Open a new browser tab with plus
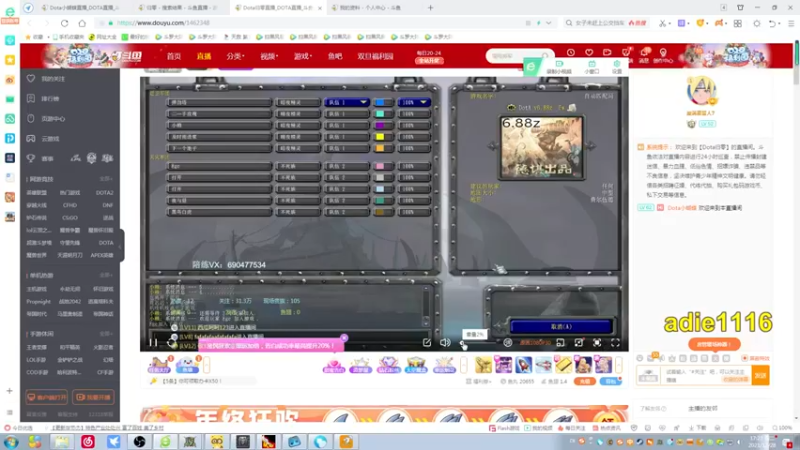Image resolution: width=800 pixels, height=450 pixels. coord(431,8)
